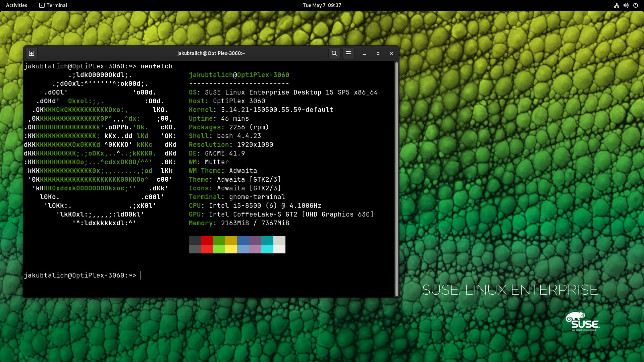Close the terminal window
Image resolution: width=644 pixels, height=362 pixels.
coord(391,53)
